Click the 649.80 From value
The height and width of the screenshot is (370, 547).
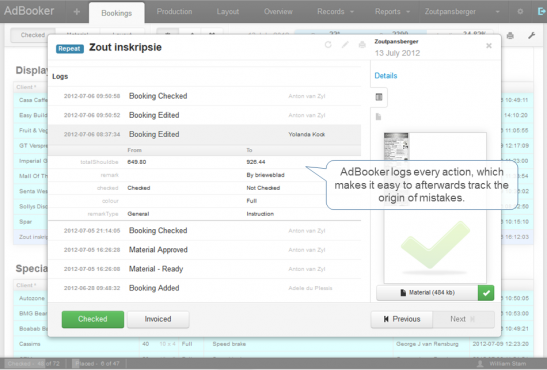coord(137,162)
